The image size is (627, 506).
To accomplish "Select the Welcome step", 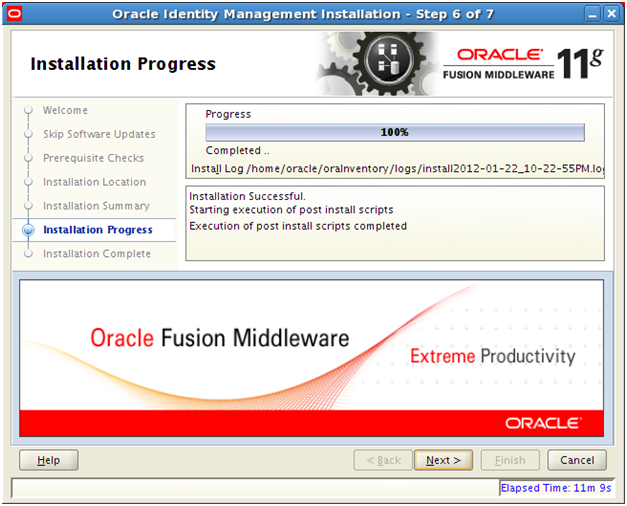I will click(65, 110).
